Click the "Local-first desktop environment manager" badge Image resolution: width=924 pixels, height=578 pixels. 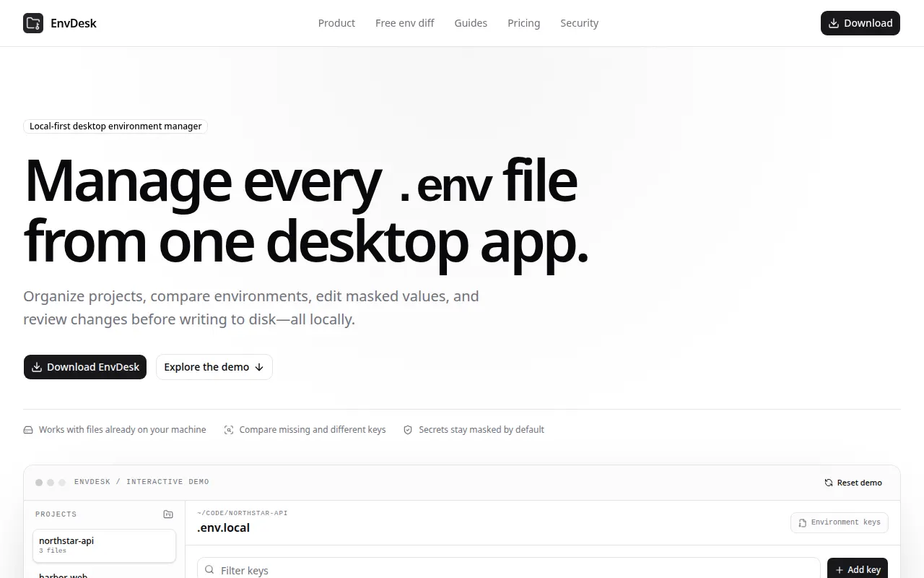(x=115, y=126)
